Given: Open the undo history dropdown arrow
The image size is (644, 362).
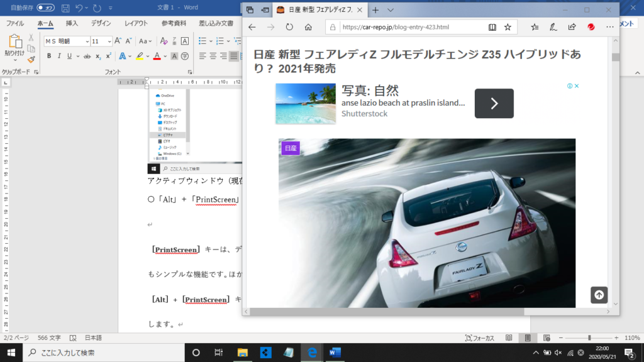Looking at the screenshot, I should pyautogui.click(x=87, y=8).
